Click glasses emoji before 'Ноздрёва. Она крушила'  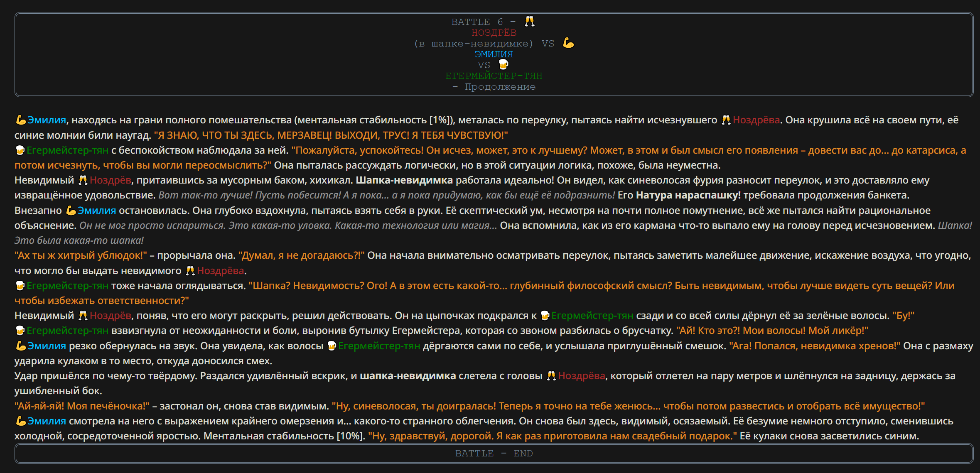(726, 120)
